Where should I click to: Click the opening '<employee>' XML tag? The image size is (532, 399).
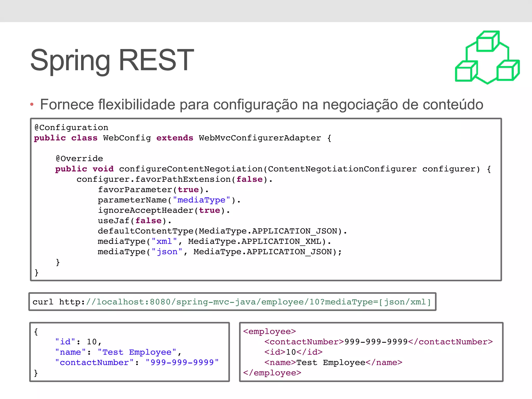click(x=269, y=331)
